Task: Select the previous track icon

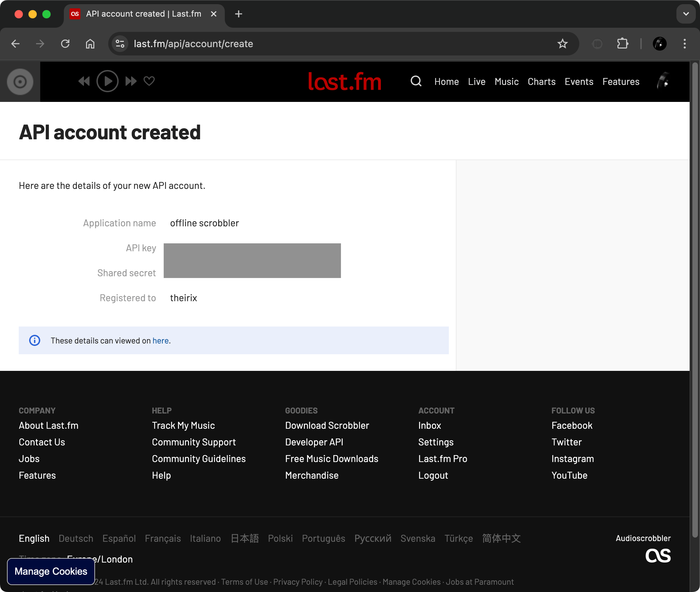Action: (84, 81)
